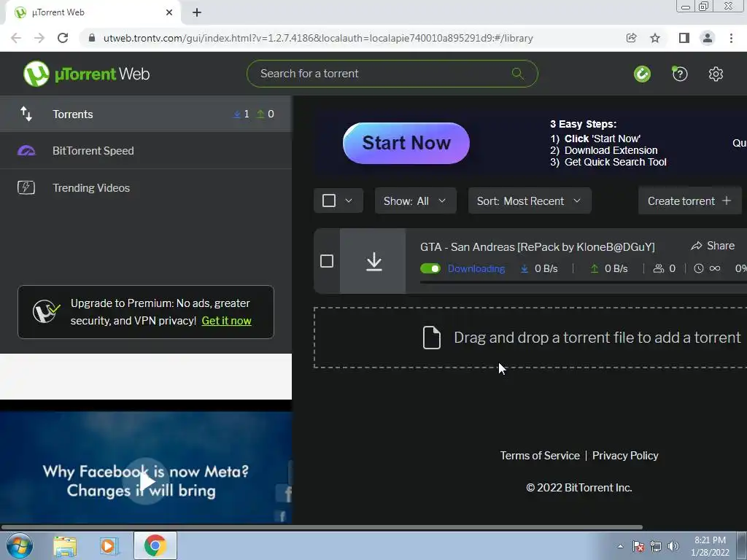Click the browser share page icon
Image resolution: width=747 pixels, height=560 pixels.
(x=631, y=38)
